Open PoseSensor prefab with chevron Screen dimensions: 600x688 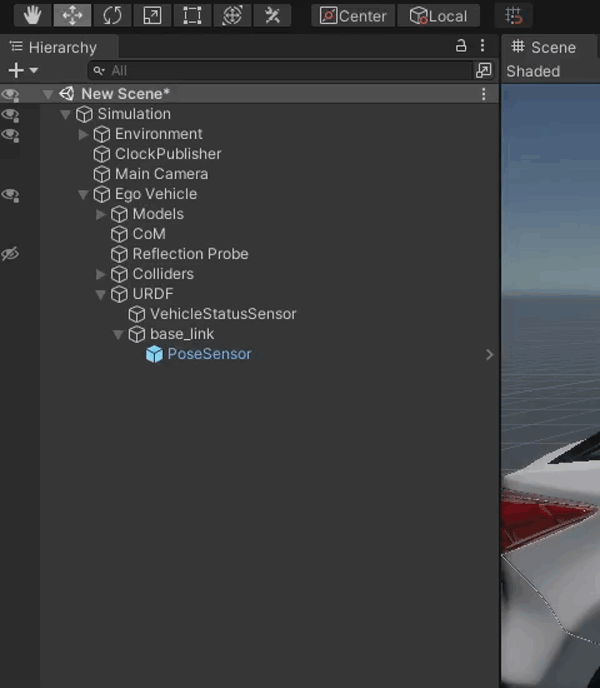point(489,355)
